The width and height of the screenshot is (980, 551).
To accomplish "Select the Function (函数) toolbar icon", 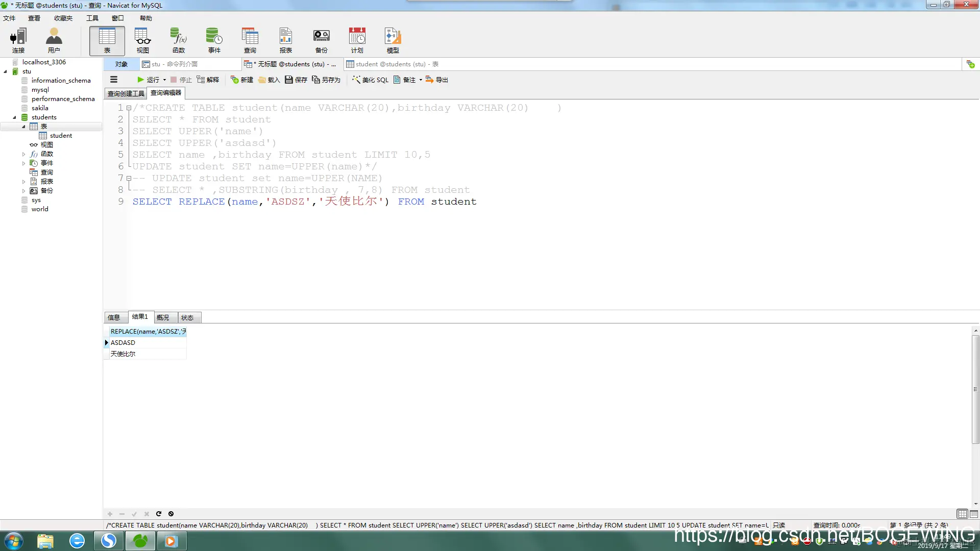I will coord(179,40).
